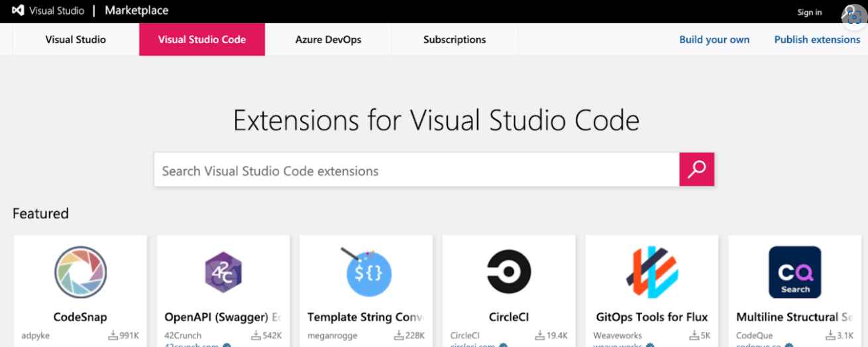This screenshot has width=868, height=347.
Task: Open the CircleCI logo icon
Action: pyautogui.click(x=509, y=272)
